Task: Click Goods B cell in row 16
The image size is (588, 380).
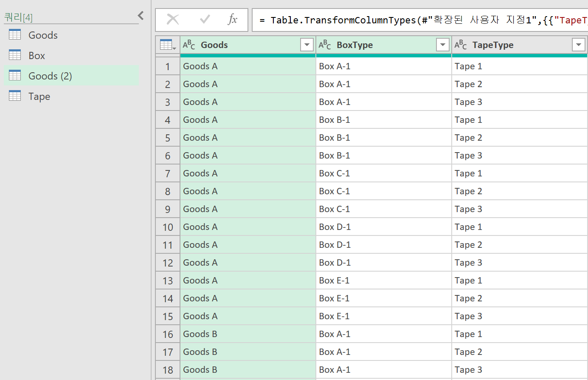Action: pos(248,334)
